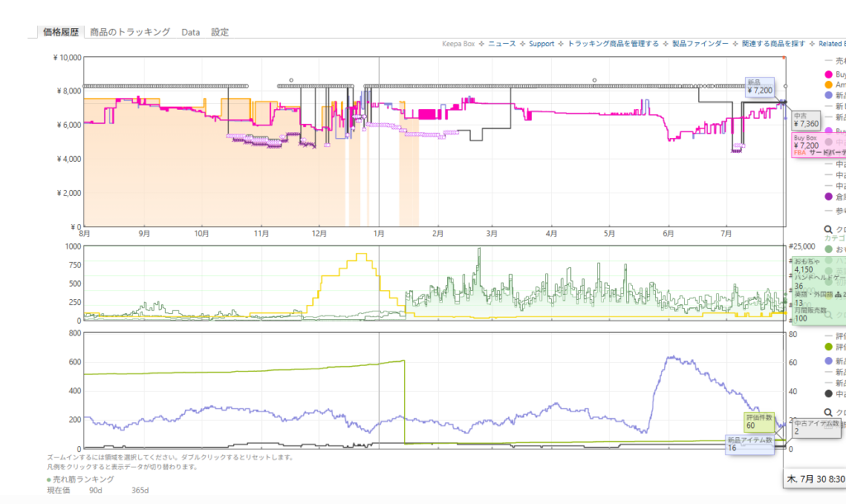Switch to 商品のトラッキング tab
The height and width of the screenshot is (504, 846).
[130, 32]
